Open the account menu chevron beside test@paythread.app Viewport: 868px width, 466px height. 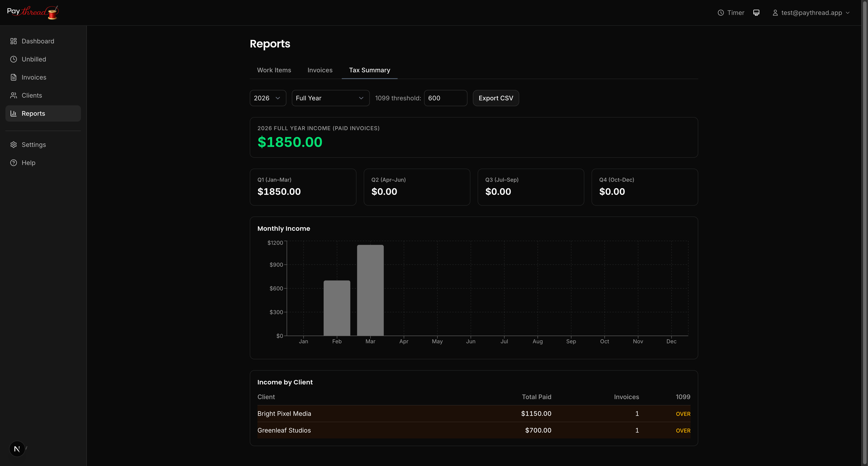(848, 12)
